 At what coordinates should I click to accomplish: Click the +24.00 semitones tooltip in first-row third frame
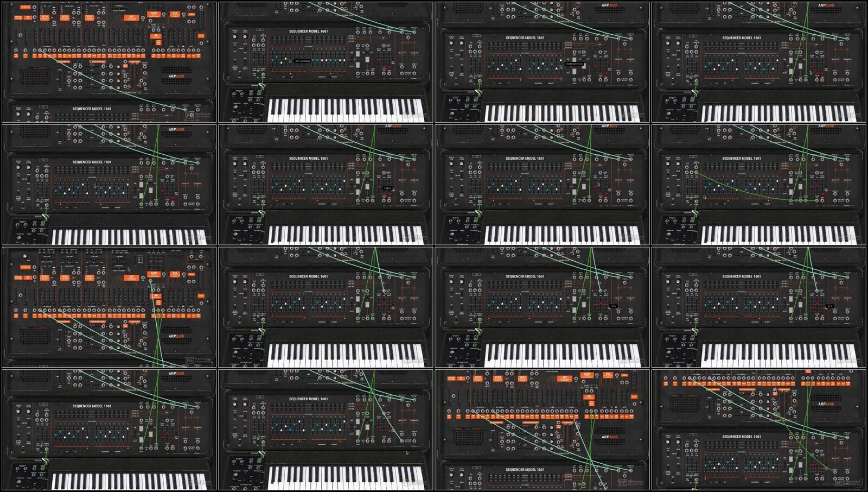pos(574,64)
